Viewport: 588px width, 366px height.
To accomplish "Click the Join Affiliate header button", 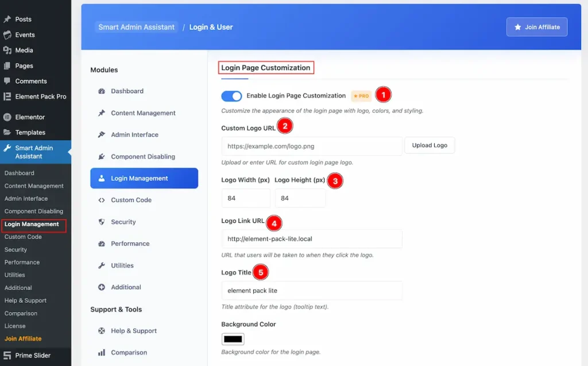I will [x=537, y=27].
